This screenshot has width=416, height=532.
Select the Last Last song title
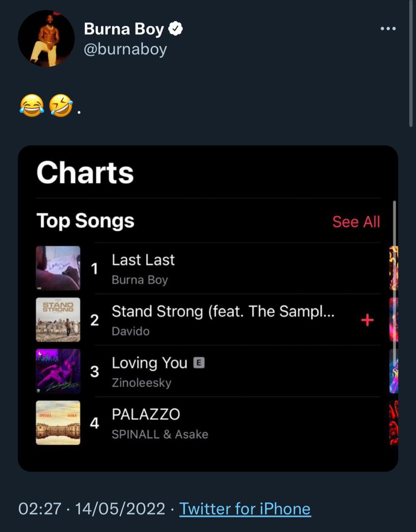[143, 260]
